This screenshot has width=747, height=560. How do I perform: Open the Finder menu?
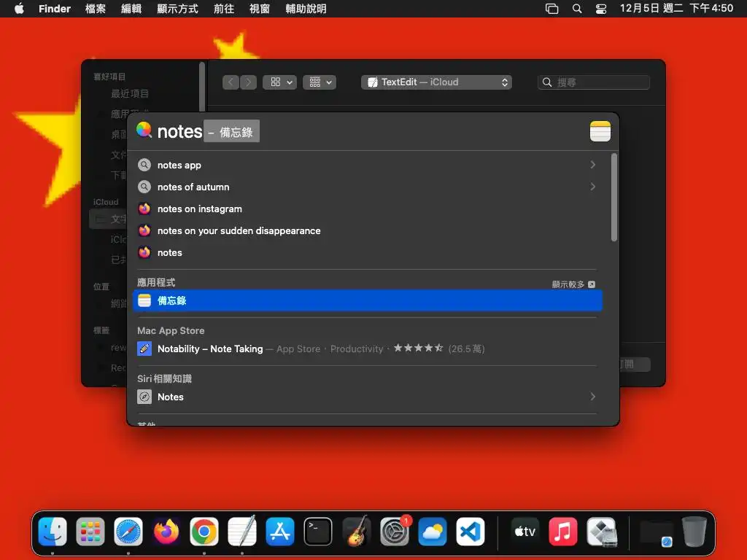(x=54, y=9)
